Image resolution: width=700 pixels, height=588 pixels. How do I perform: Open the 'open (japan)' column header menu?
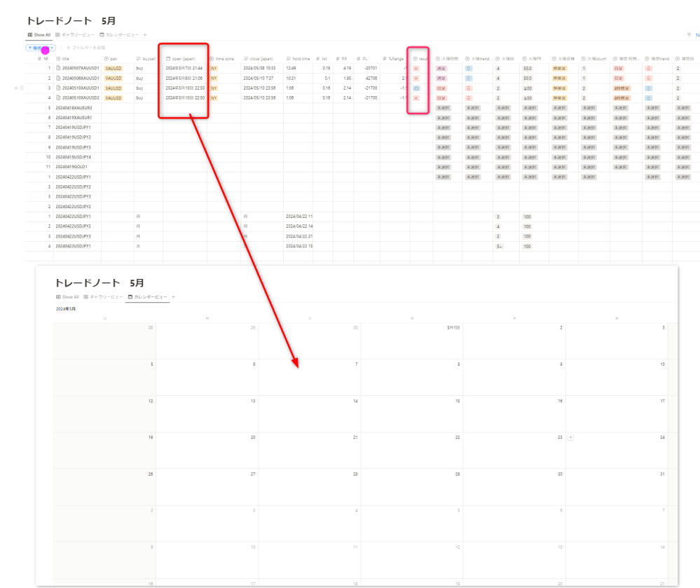[x=184, y=59]
